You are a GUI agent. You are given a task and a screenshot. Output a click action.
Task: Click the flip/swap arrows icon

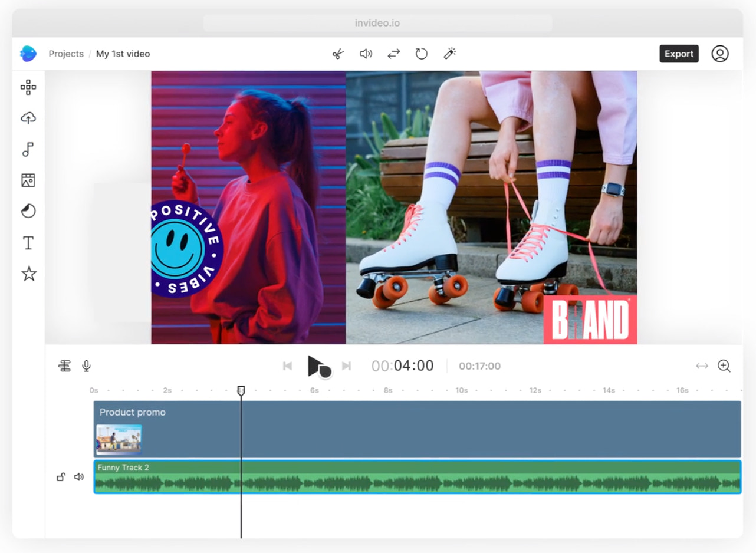click(x=393, y=54)
